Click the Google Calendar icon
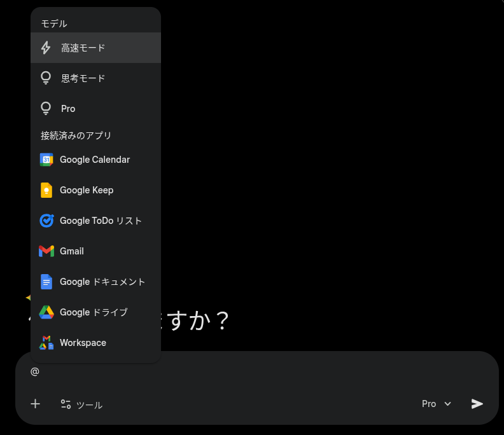This screenshot has width=504, height=435. (x=46, y=160)
